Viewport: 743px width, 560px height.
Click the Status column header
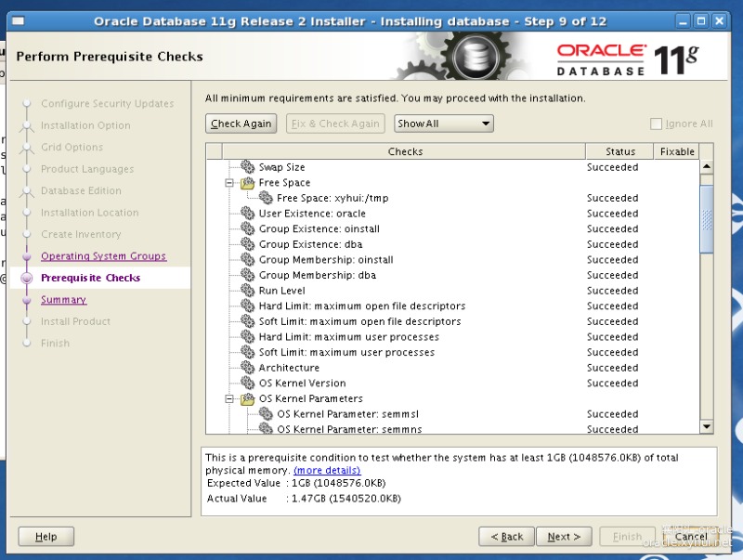tap(619, 151)
